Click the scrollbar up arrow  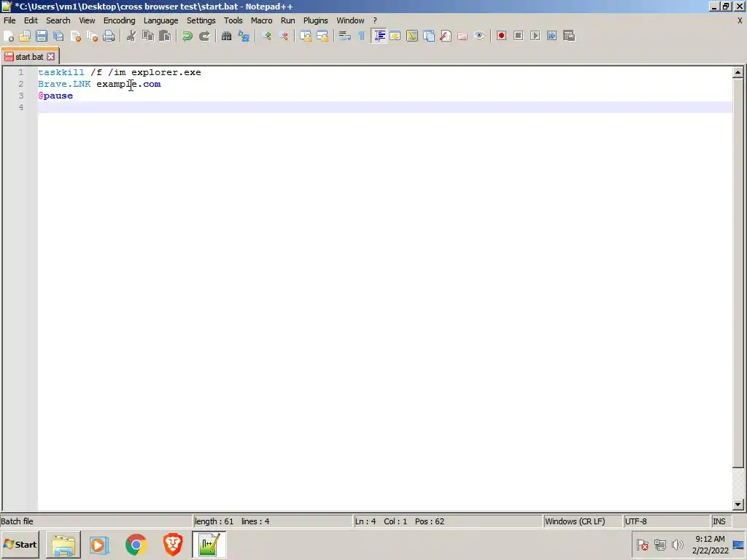738,72
